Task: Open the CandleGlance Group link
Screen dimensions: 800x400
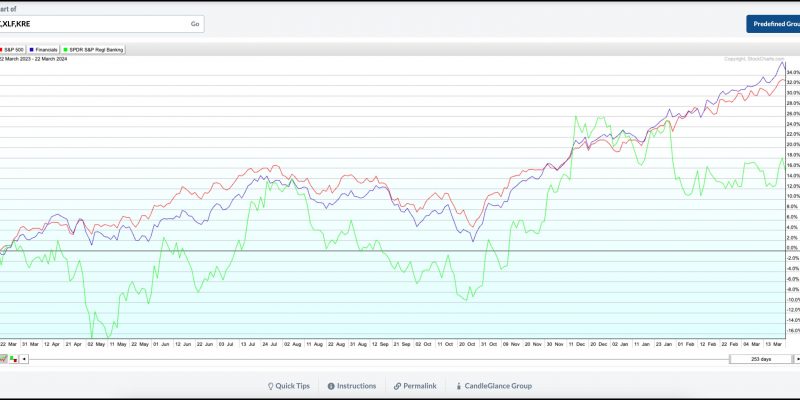Action: (493, 386)
